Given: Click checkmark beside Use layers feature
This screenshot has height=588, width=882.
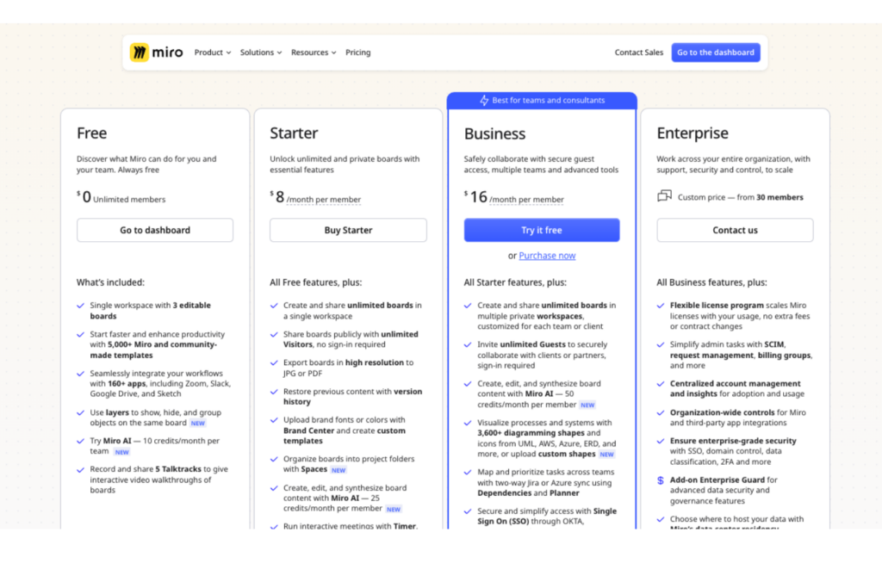Looking at the screenshot, I should coord(80,412).
